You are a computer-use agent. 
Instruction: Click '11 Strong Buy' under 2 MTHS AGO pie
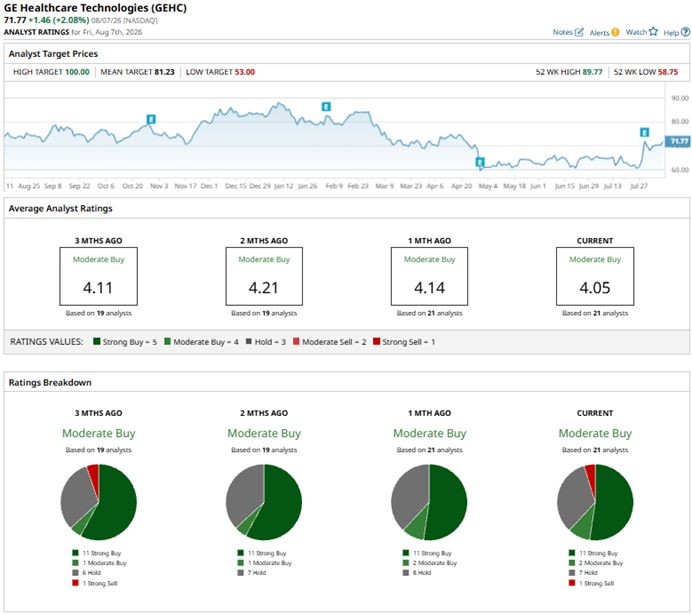coord(267,553)
